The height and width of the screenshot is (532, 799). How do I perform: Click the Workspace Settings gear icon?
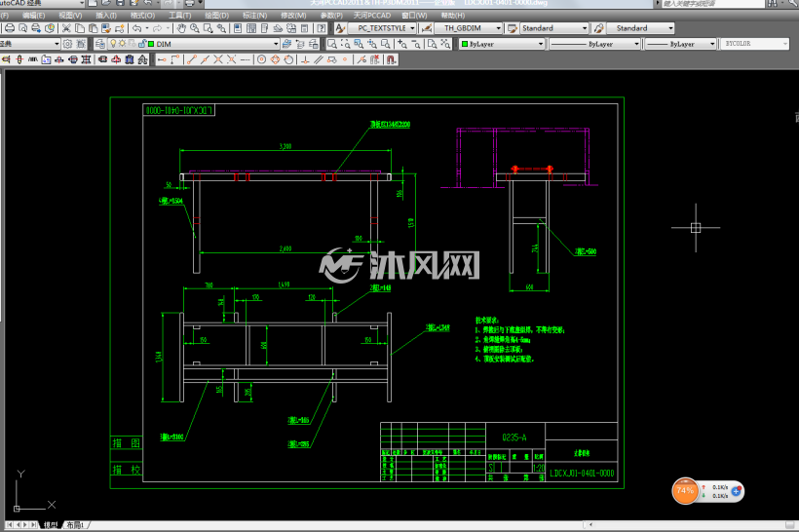[67, 44]
